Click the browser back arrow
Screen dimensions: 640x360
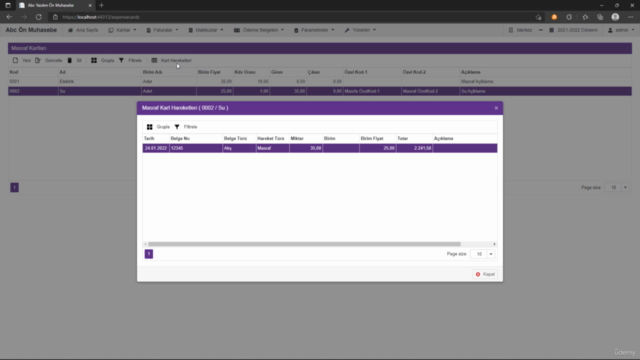tap(9, 17)
